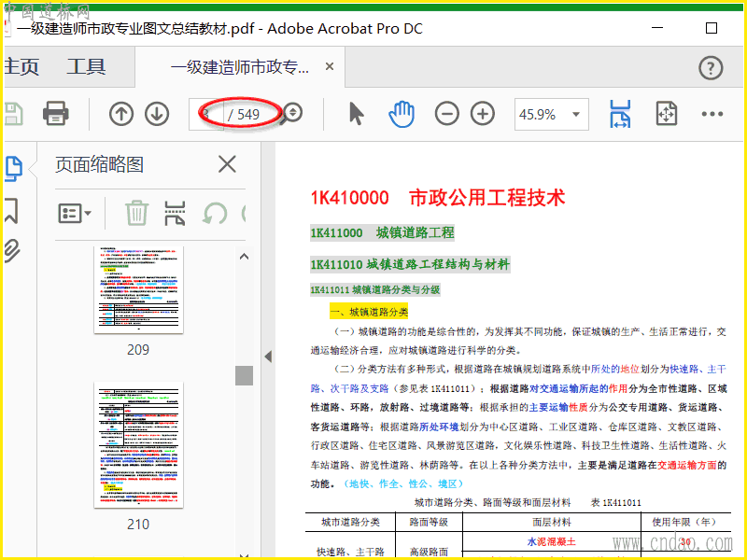Screen dimensions: 747x560
Task: Click the highlighted 一、城镇道路分类 text
Action: (369, 312)
